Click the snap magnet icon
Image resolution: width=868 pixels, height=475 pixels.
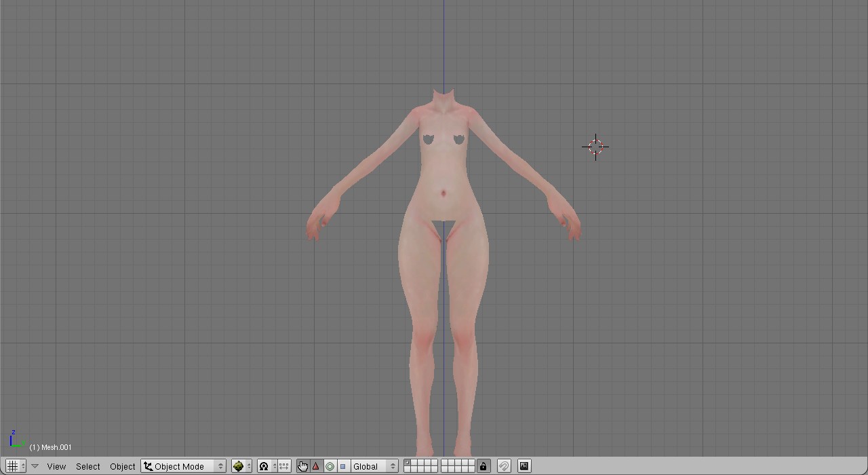click(x=504, y=466)
